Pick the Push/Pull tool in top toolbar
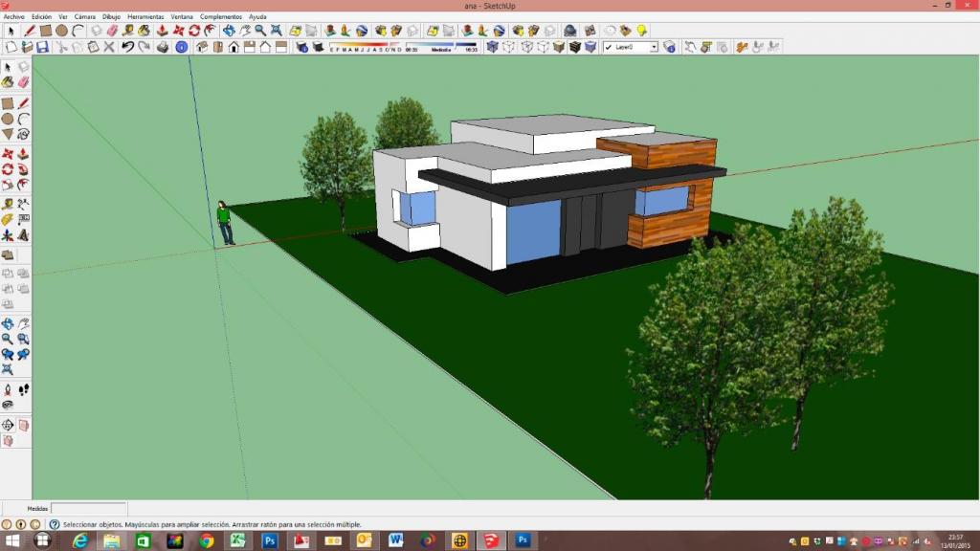Screen dimensions: 980x551 coord(162,31)
